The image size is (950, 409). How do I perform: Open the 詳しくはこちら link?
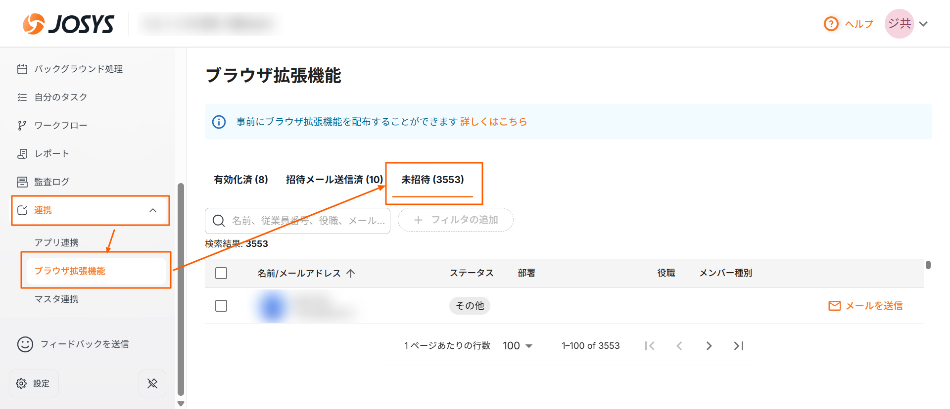coord(493,121)
